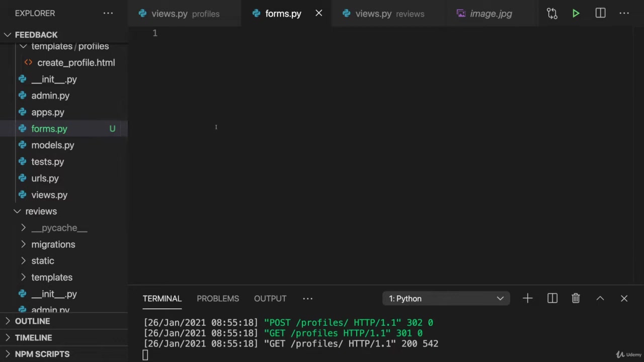Expand the OUTLINE section
The width and height of the screenshot is (644, 362).
point(32,321)
